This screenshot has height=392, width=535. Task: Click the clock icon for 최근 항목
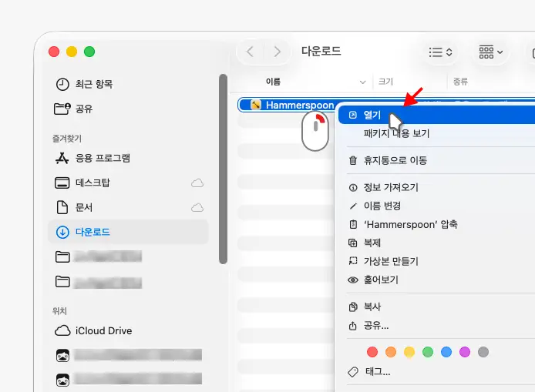coord(62,84)
